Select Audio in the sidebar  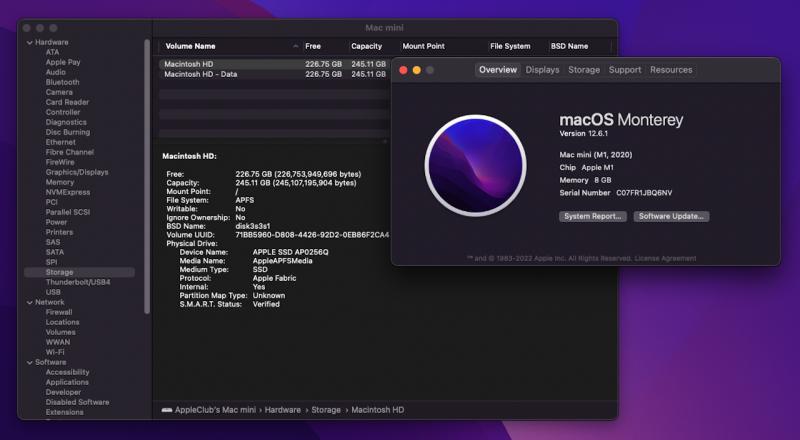tap(56, 72)
